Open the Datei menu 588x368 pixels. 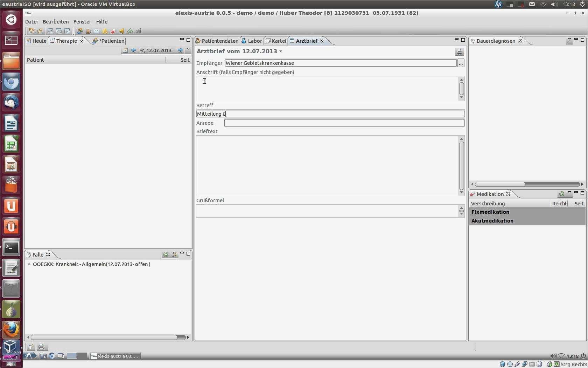(x=31, y=22)
